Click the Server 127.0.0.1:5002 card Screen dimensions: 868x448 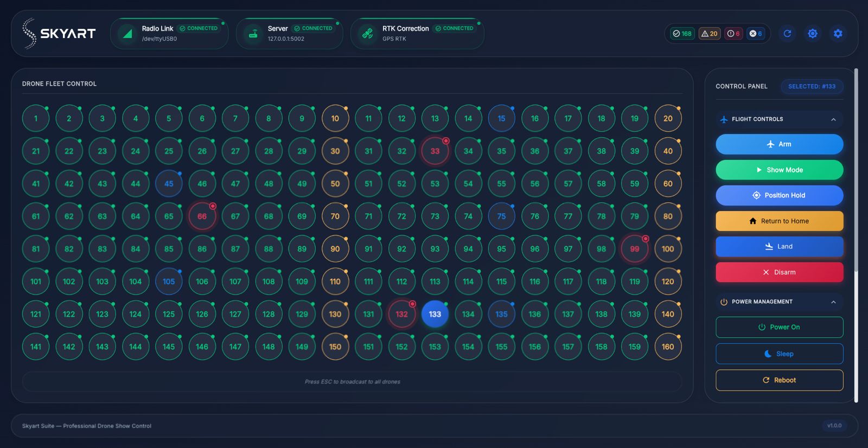click(x=289, y=34)
